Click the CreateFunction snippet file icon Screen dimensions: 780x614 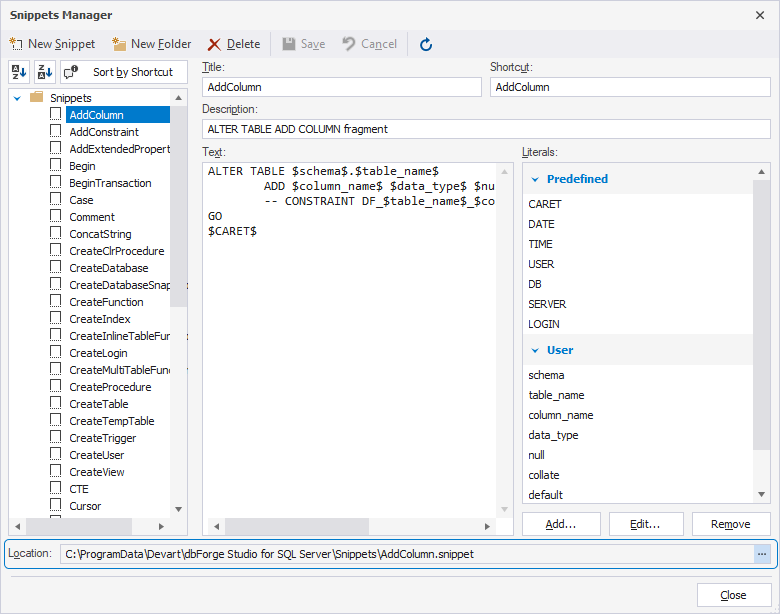(56, 301)
